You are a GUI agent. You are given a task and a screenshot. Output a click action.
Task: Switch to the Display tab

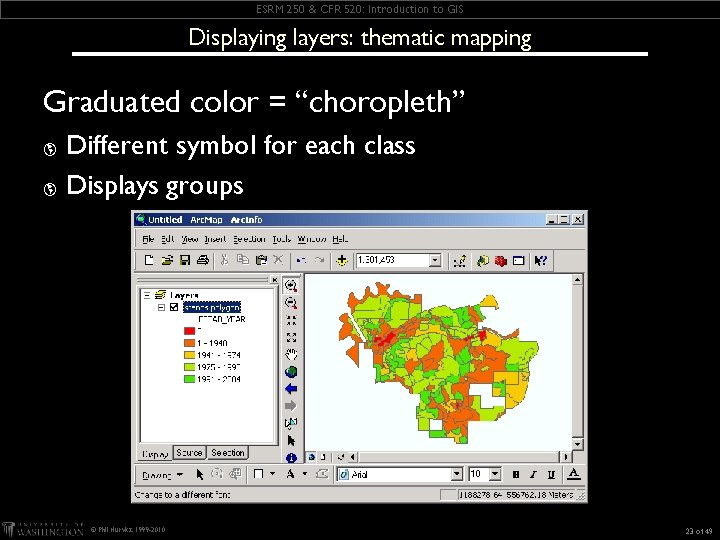(x=155, y=454)
